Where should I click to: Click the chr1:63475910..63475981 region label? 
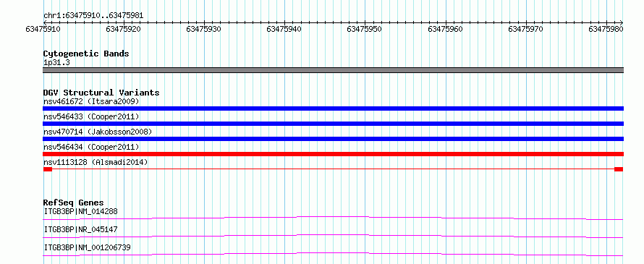click(93, 16)
